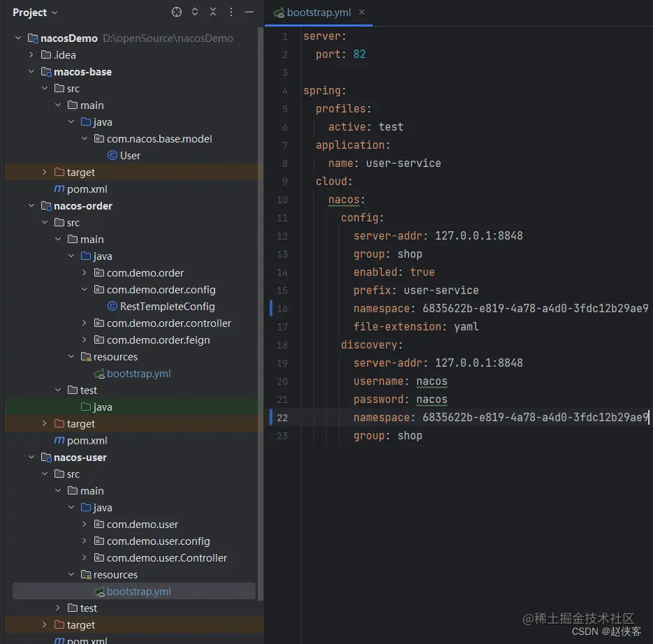Click 'active: test' line in editor
The width and height of the screenshot is (653, 644).
[x=366, y=126]
